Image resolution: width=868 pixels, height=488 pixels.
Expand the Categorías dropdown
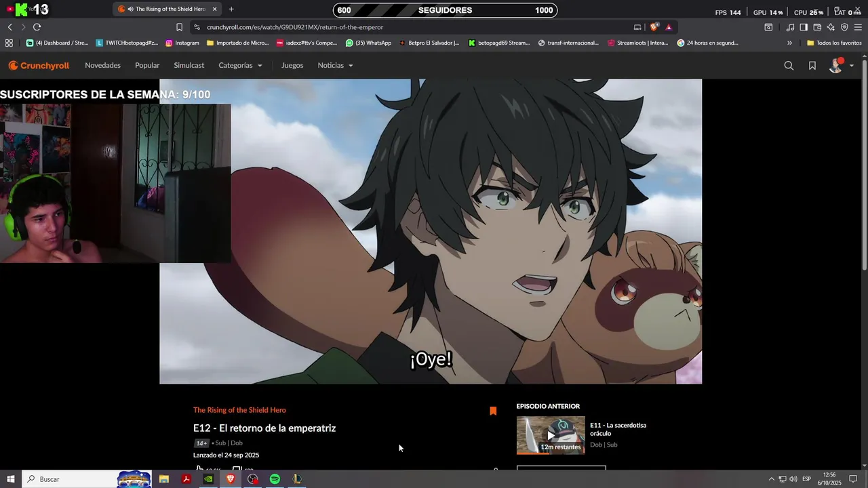tap(240, 66)
